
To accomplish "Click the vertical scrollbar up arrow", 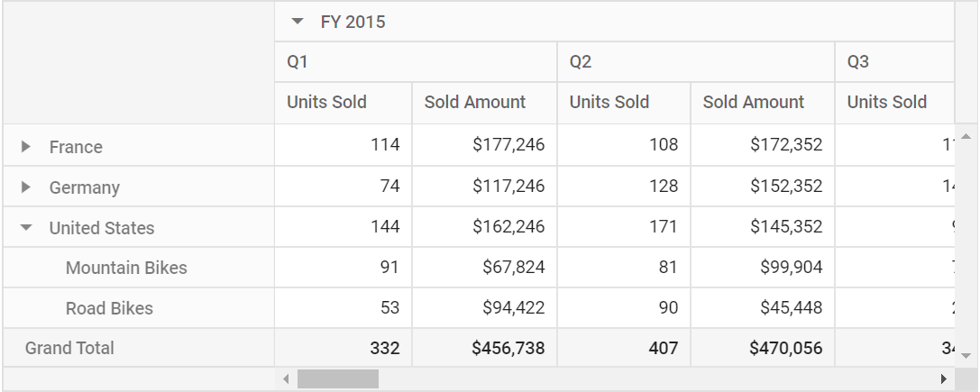I will (x=966, y=136).
